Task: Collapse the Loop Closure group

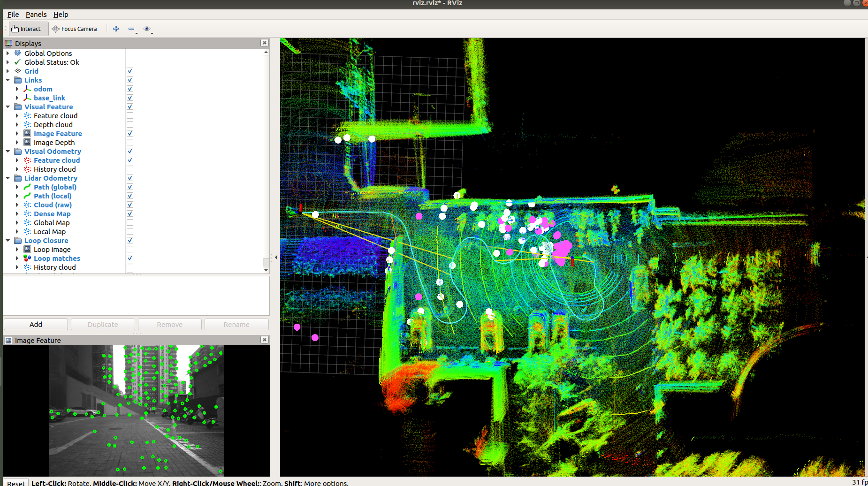Action: (8, 240)
